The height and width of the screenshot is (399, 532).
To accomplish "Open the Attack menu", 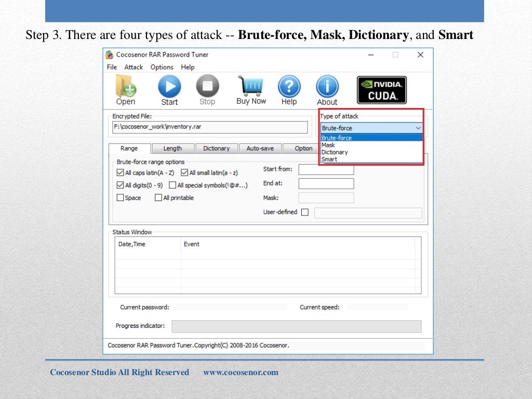I will [x=134, y=67].
